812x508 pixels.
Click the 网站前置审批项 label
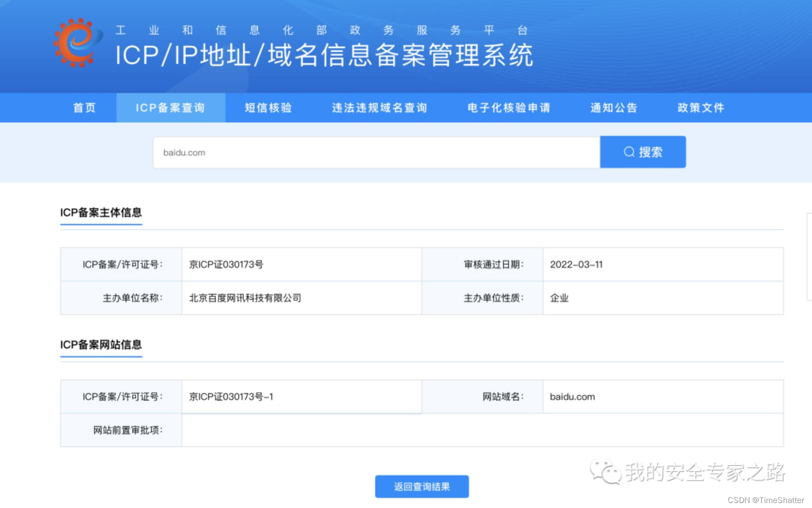click(x=128, y=430)
